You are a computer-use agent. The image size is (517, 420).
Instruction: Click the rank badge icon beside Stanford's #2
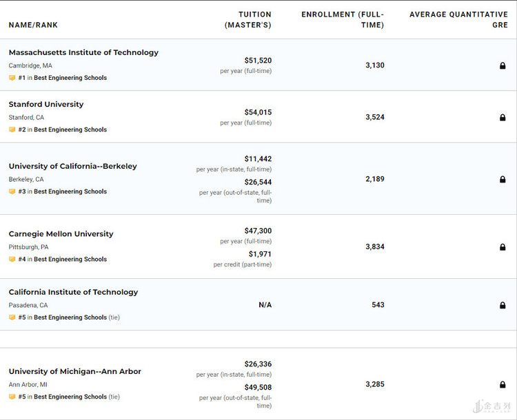coord(12,129)
